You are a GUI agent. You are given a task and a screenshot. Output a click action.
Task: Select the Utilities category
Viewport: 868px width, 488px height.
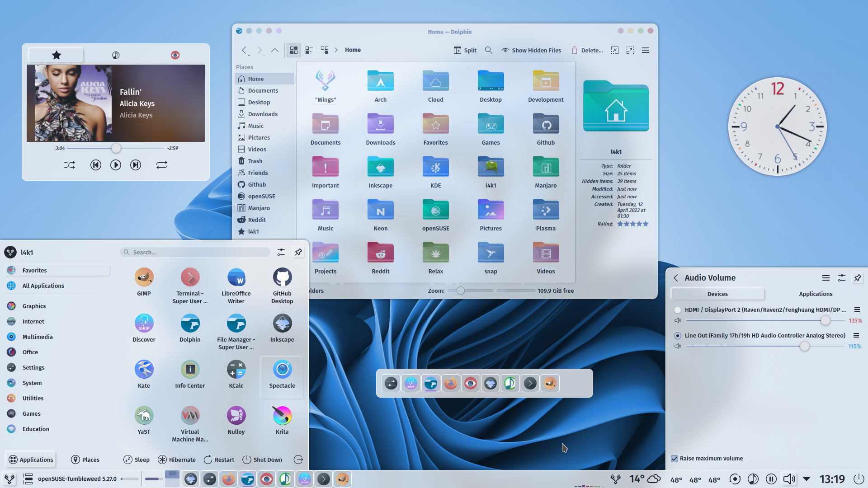coord(57,398)
